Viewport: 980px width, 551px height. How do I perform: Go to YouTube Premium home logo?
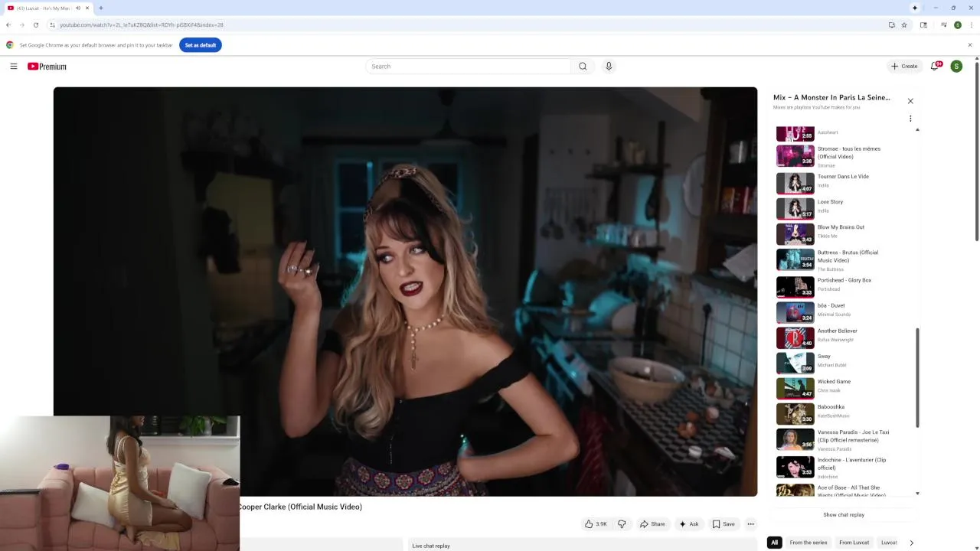pyautogui.click(x=47, y=67)
